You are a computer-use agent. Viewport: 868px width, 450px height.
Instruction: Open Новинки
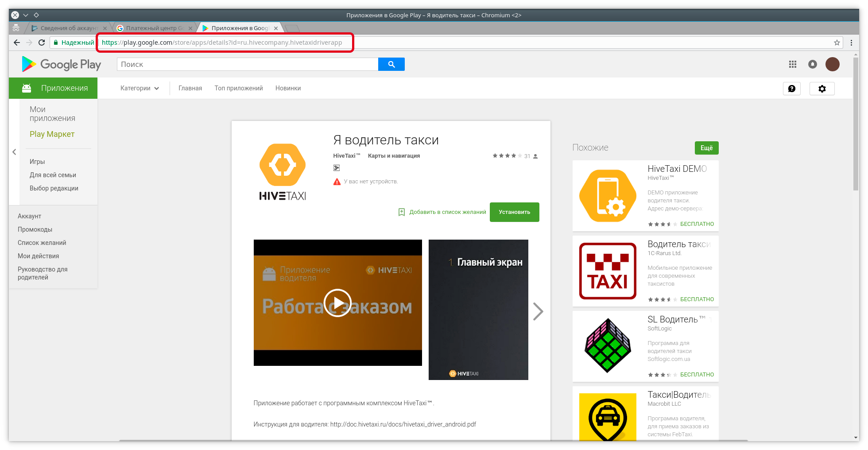[288, 88]
